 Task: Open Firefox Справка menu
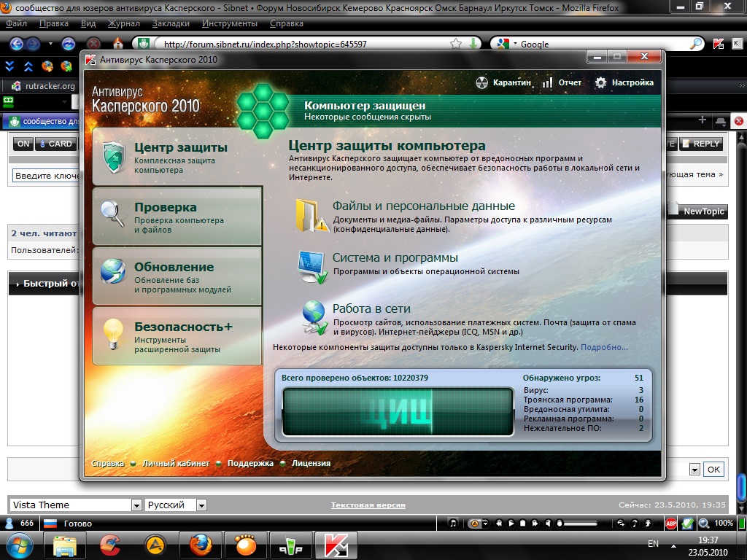pyautogui.click(x=286, y=23)
